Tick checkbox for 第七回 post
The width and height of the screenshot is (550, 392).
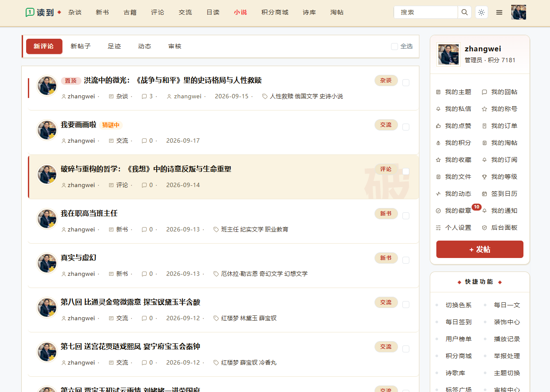(x=406, y=349)
